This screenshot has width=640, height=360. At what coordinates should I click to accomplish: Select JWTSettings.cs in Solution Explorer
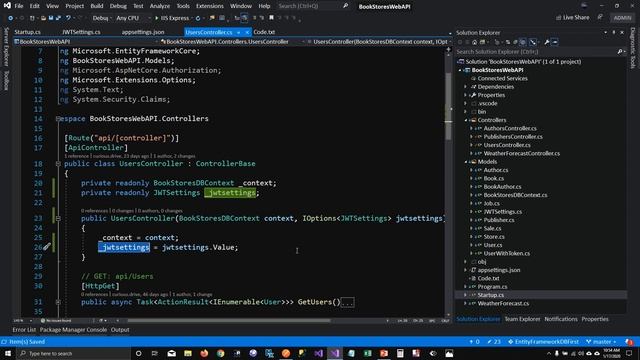click(x=502, y=211)
